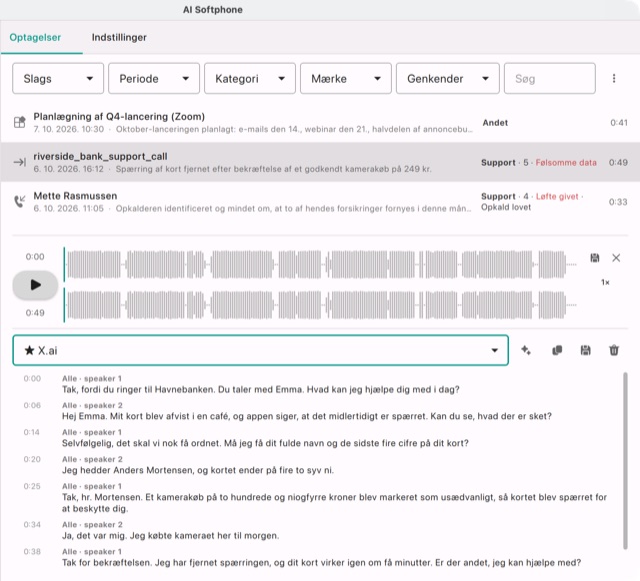640x581 pixels.
Task: Play the recording
Action: click(35, 285)
